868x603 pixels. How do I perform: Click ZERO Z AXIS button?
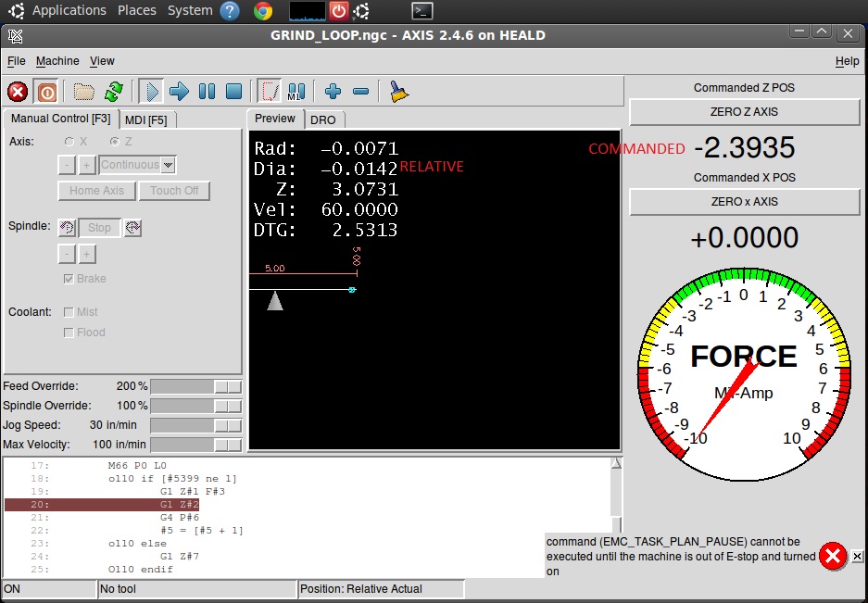pyautogui.click(x=744, y=112)
